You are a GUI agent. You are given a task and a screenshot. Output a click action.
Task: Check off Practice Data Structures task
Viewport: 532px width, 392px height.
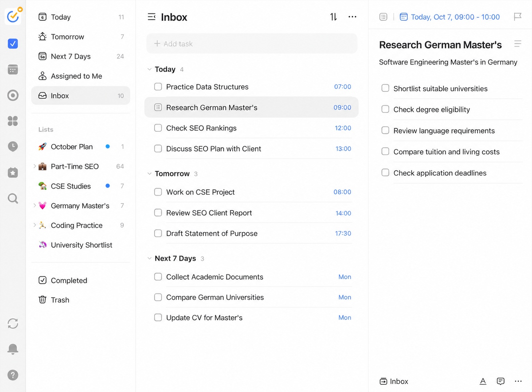point(158,87)
